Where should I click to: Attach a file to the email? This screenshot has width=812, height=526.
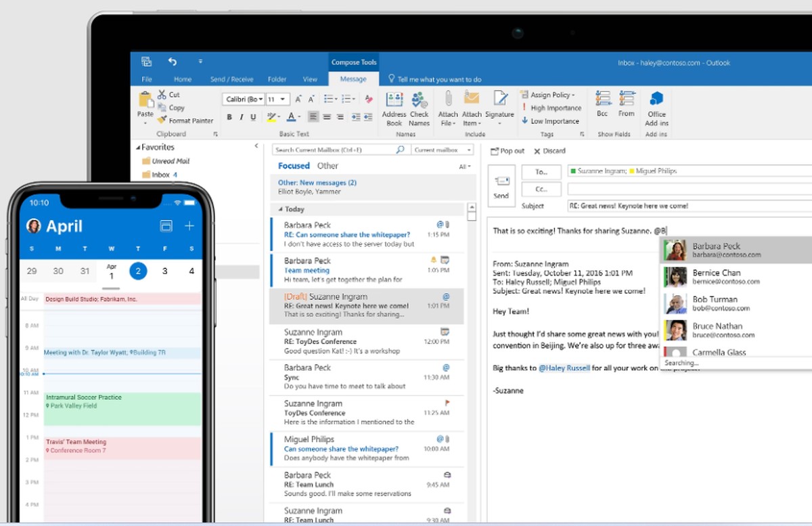(x=447, y=108)
